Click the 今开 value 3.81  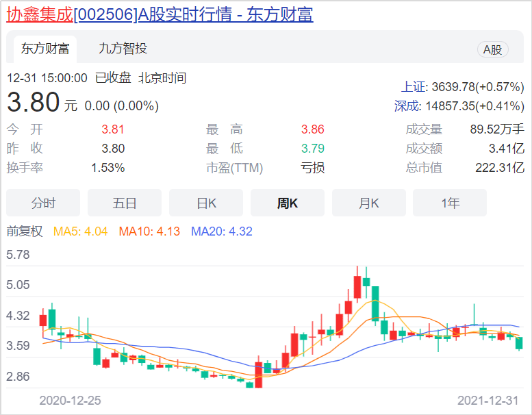coord(113,129)
